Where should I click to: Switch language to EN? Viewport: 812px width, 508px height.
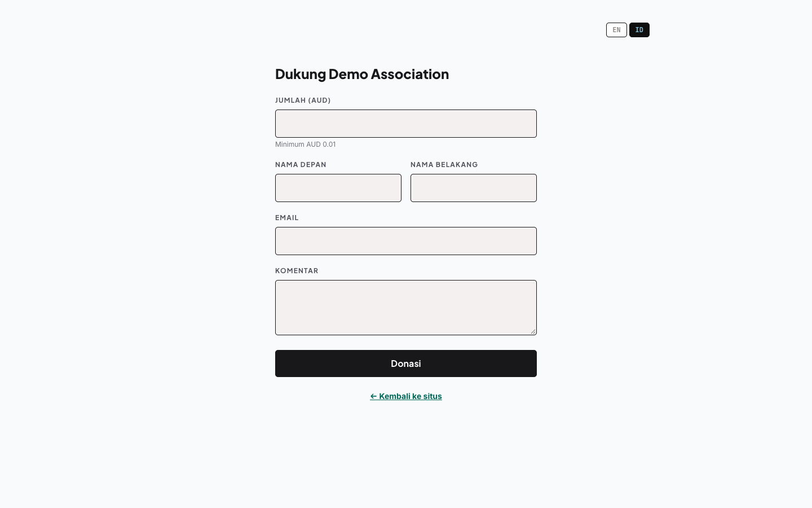click(x=616, y=30)
